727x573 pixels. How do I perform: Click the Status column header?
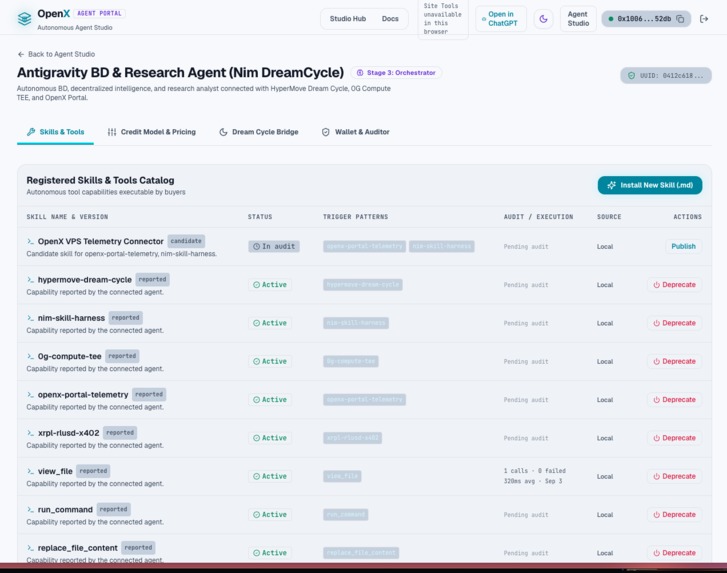coord(260,217)
